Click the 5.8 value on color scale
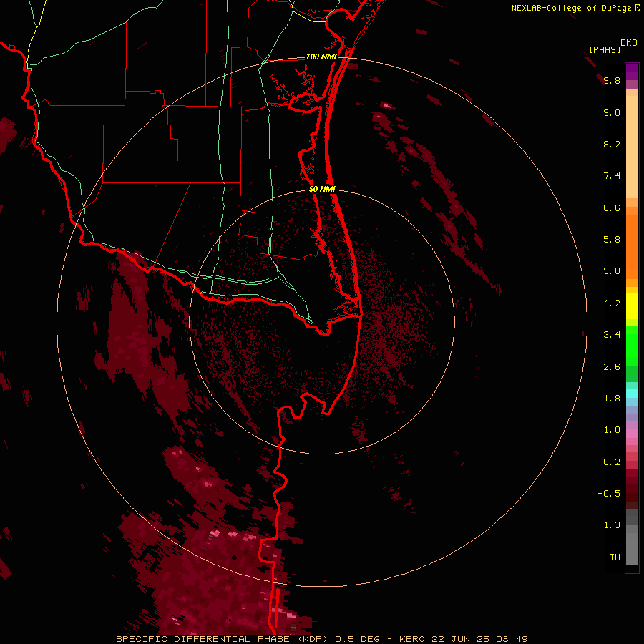The image size is (644, 644). tap(612, 240)
